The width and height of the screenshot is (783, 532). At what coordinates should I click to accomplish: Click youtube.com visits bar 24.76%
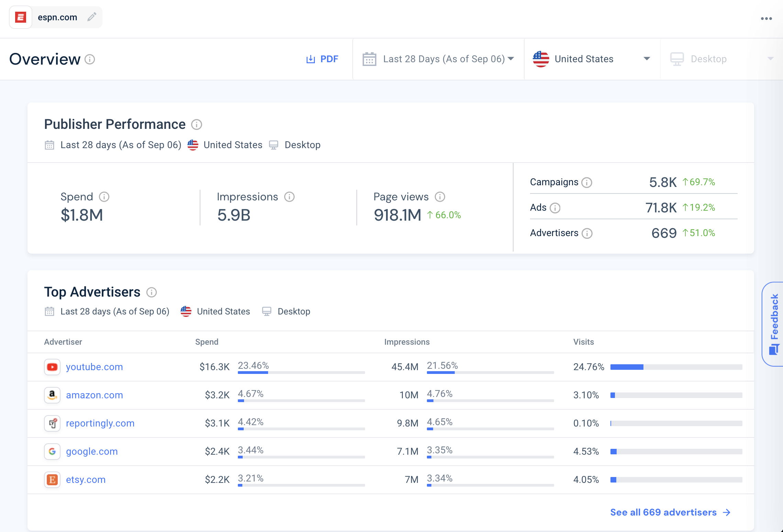(x=676, y=367)
